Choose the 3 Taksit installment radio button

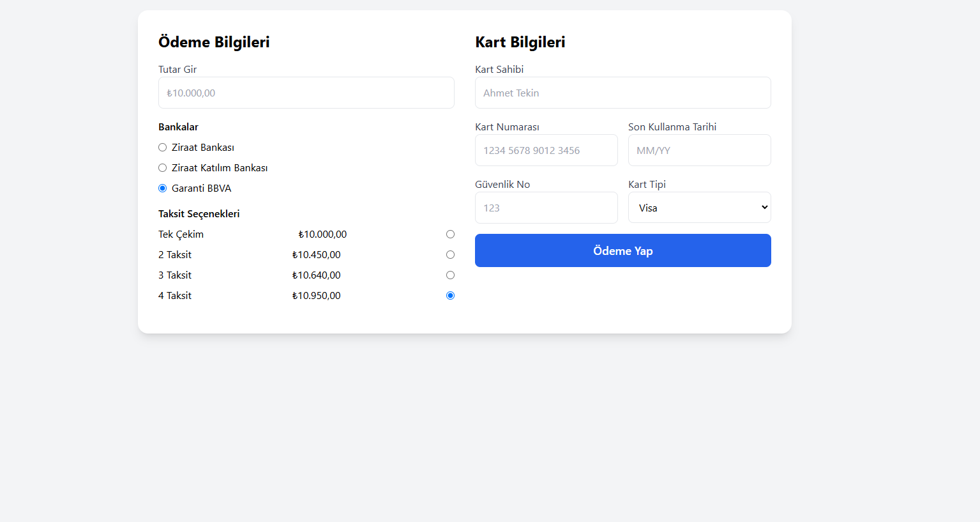[450, 275]
